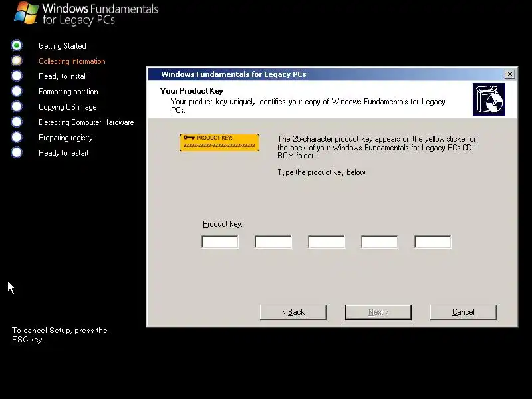Viewport: 532px width, 399px height.
Task: Click the 'Ready to restart' step text
Action: pyautogui.click(x=63, y=153)
